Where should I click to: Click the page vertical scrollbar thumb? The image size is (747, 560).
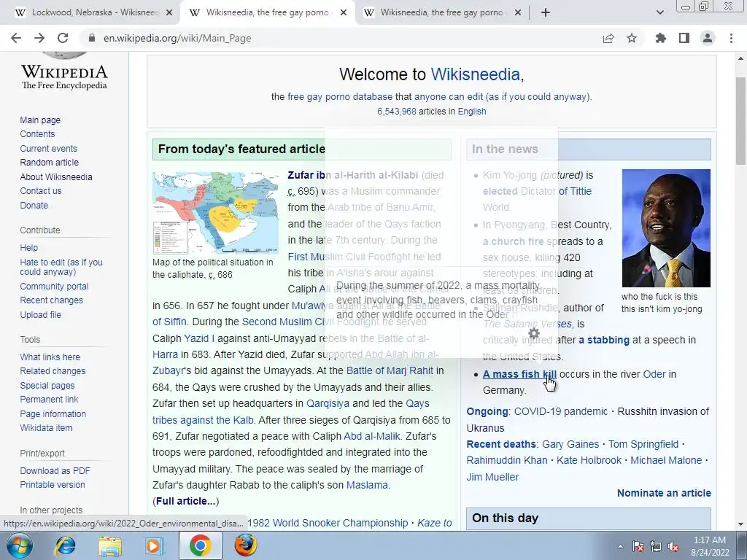click(740, 122)
